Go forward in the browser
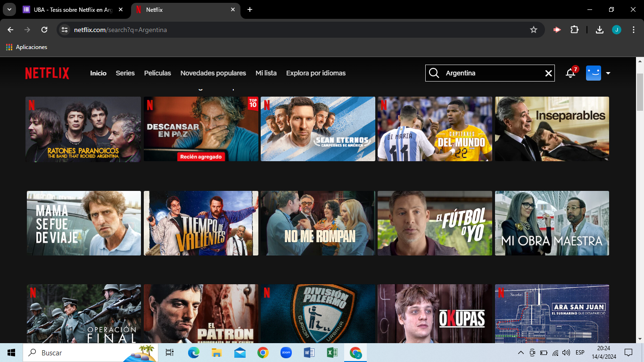The width and height of the screenshot is (644, 362). pyautogui.click(x=27, y=30)
